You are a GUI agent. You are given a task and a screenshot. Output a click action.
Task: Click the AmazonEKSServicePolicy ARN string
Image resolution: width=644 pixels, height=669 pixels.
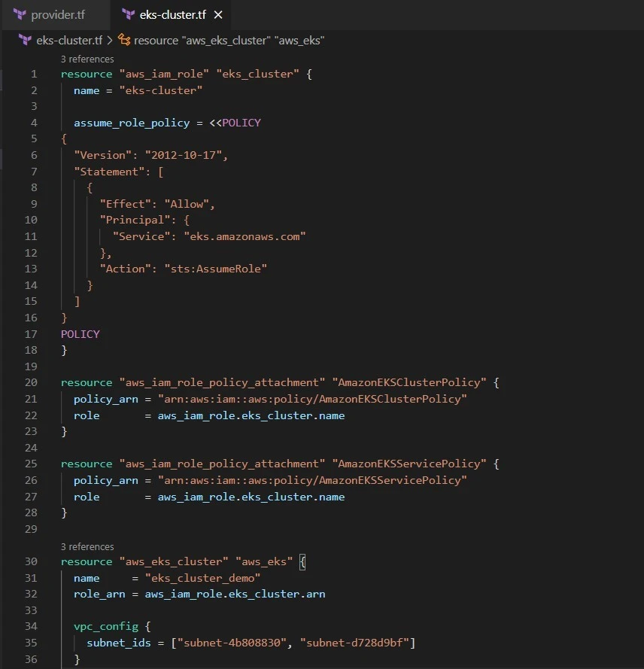[x=312, y=480]
